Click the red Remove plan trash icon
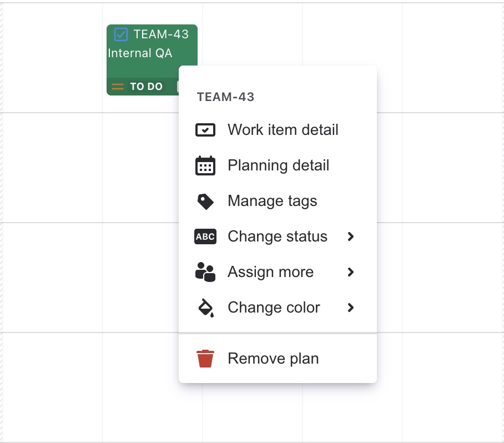This screenshot has height=443, width=504. click(205, 359)
